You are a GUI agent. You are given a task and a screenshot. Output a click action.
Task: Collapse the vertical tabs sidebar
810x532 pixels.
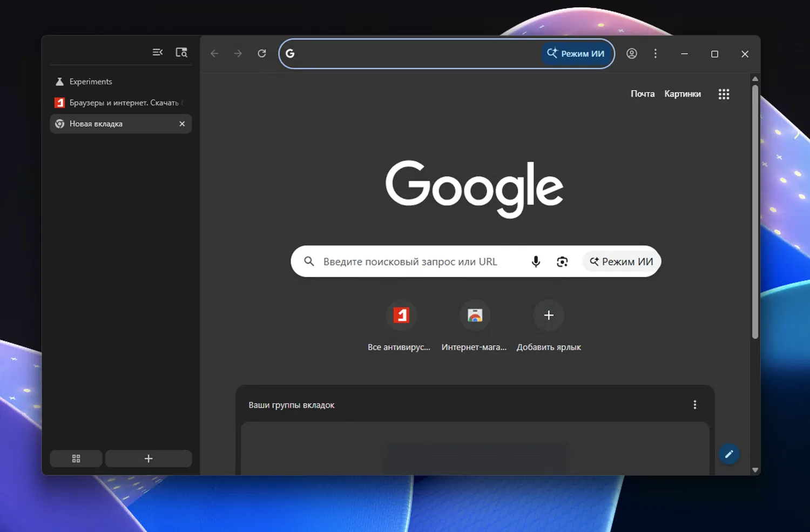coord(158,52)
